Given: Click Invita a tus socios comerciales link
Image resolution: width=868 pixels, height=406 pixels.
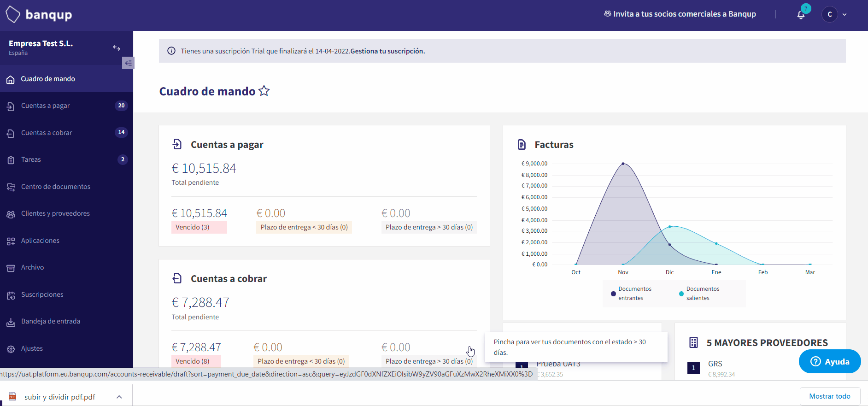Looking at the screenshot, I should [x=680, y=14].
